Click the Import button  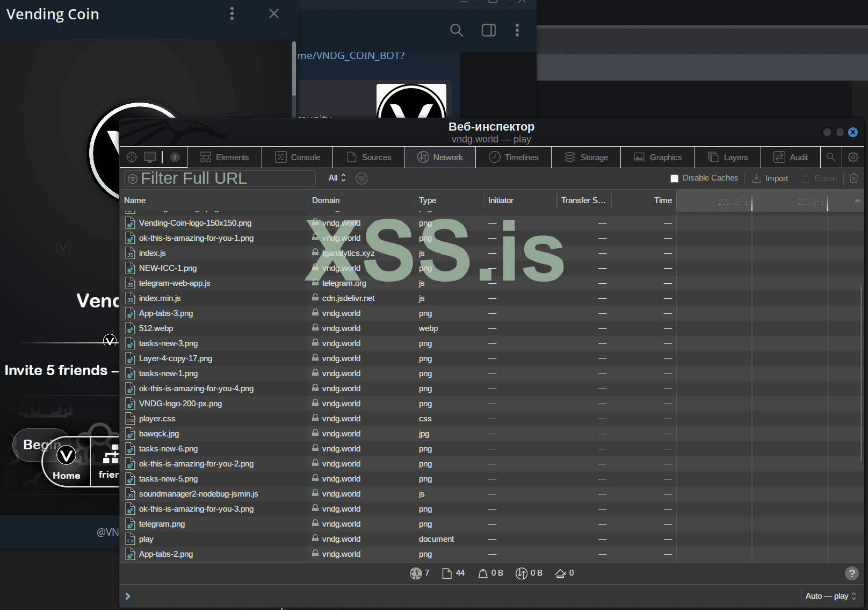(770, 178)
